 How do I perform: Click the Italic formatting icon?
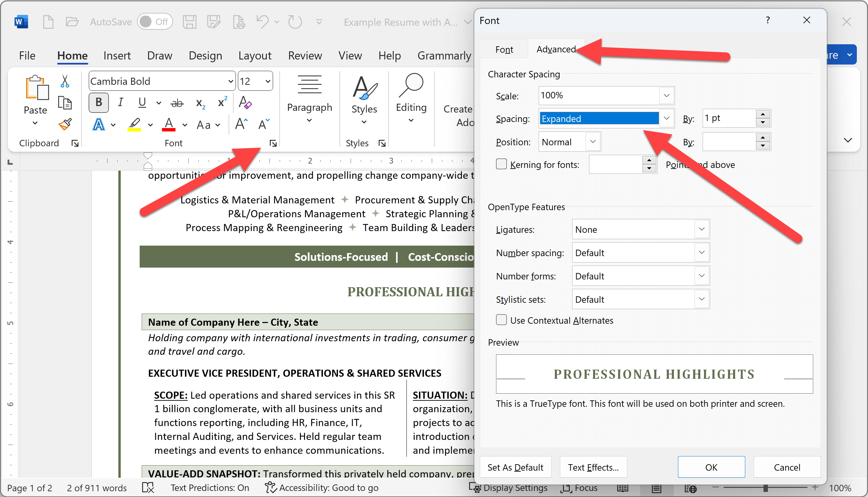pos(120,102)
